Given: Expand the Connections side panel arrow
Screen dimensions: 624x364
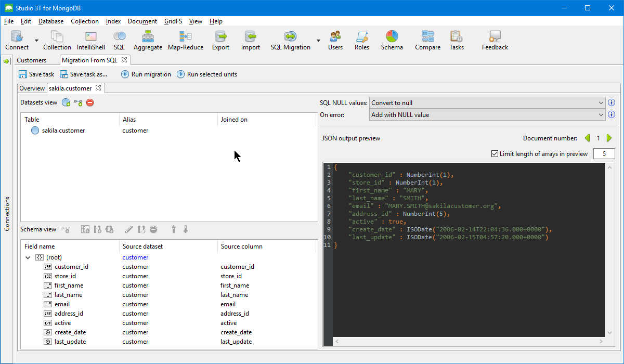Looking at the screenshot, I should (7, 61).
